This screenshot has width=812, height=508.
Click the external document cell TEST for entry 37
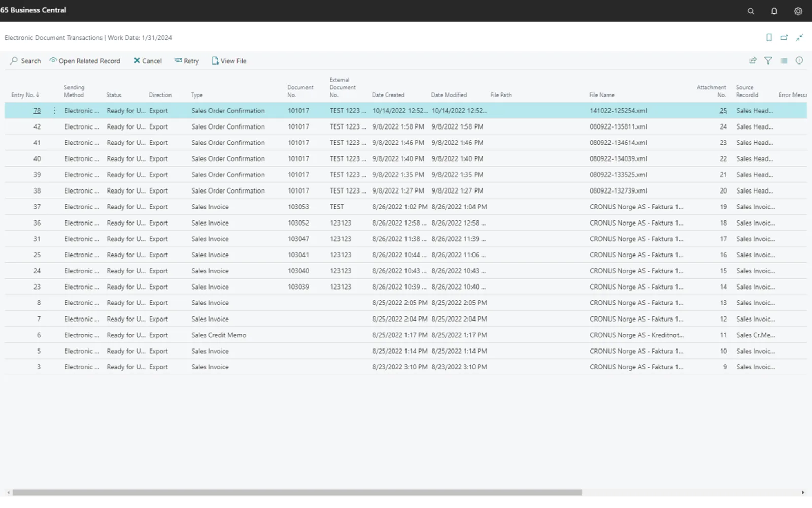tap(337, 207)
